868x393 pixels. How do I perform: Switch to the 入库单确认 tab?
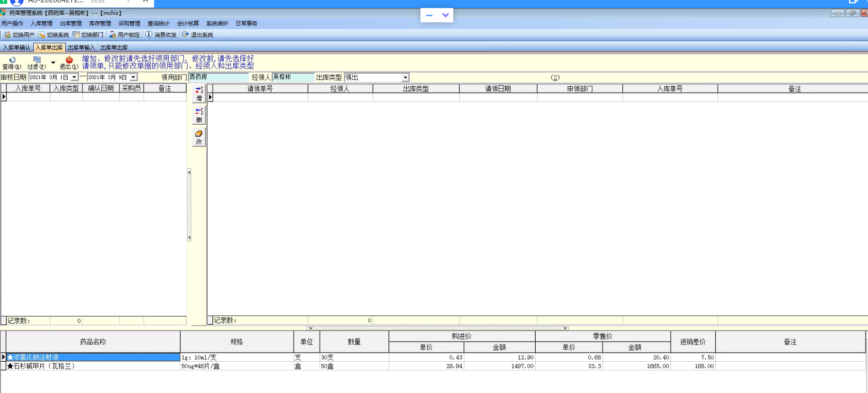[17, 47]
